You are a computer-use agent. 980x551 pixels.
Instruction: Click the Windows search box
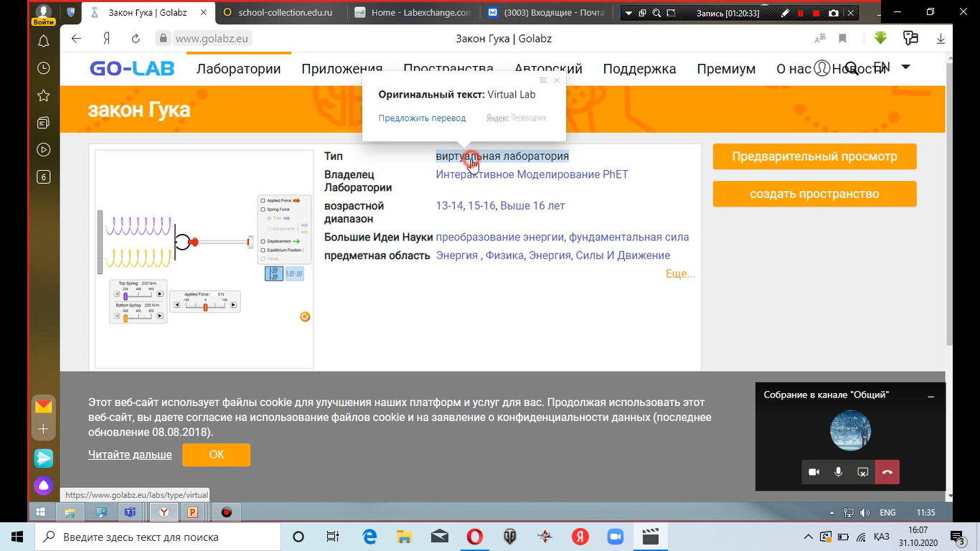pos(157,537)
